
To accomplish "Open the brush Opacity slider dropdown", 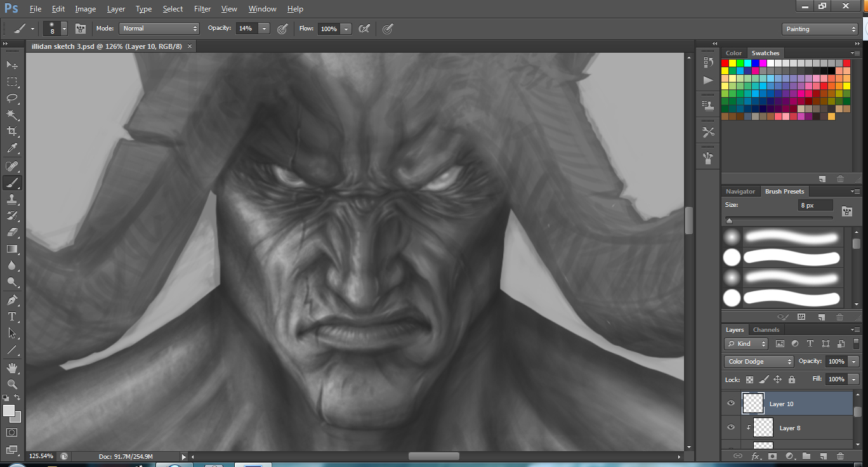I will pyautogui.click(x=264, y=29).
